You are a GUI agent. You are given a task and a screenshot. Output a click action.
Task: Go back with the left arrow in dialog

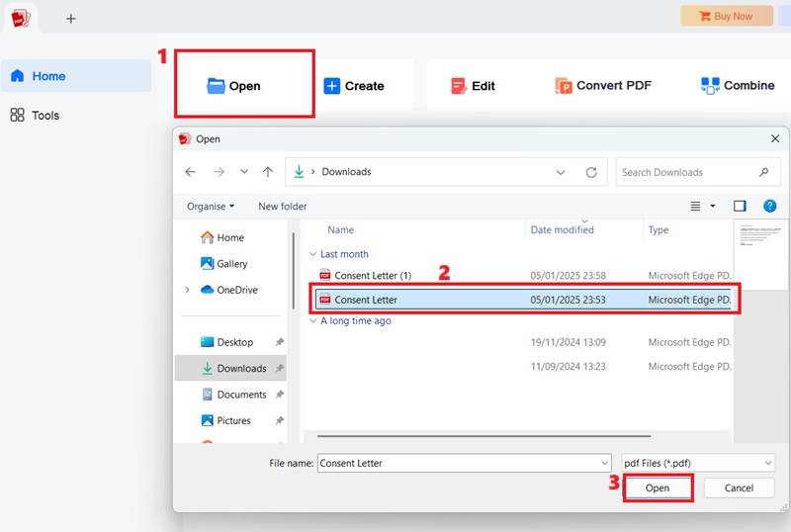point(190,172)
